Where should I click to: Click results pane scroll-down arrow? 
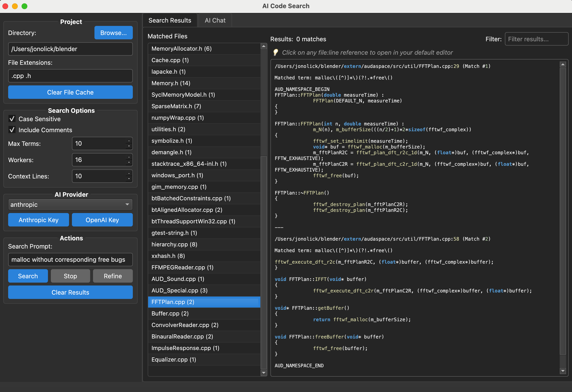[x=563, y=371]
